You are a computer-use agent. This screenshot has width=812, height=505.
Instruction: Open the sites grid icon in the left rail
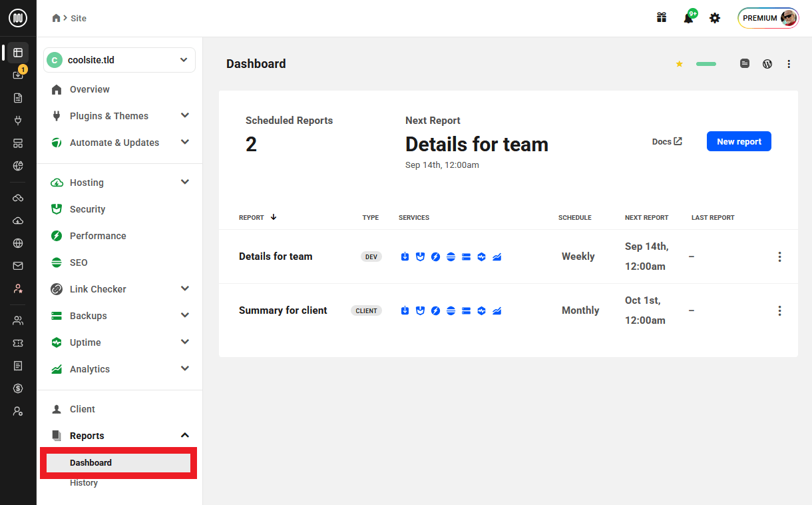click(x=18, y=52)
